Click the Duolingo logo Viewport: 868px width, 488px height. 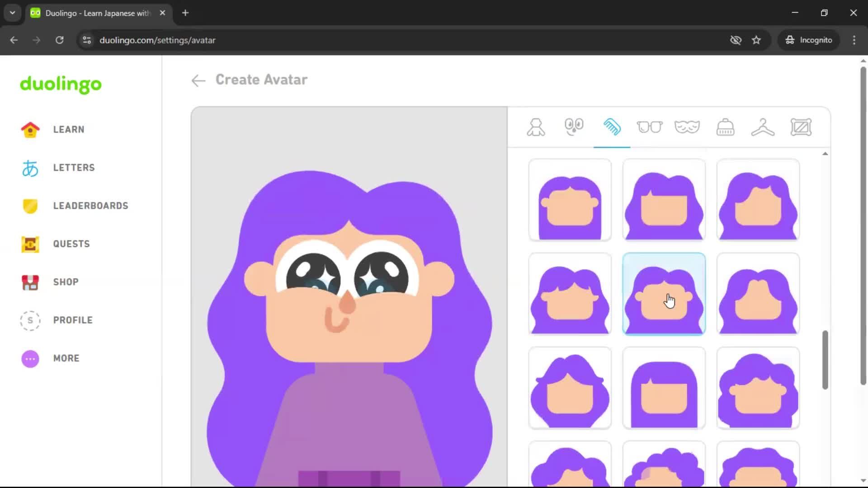[61, 85]
